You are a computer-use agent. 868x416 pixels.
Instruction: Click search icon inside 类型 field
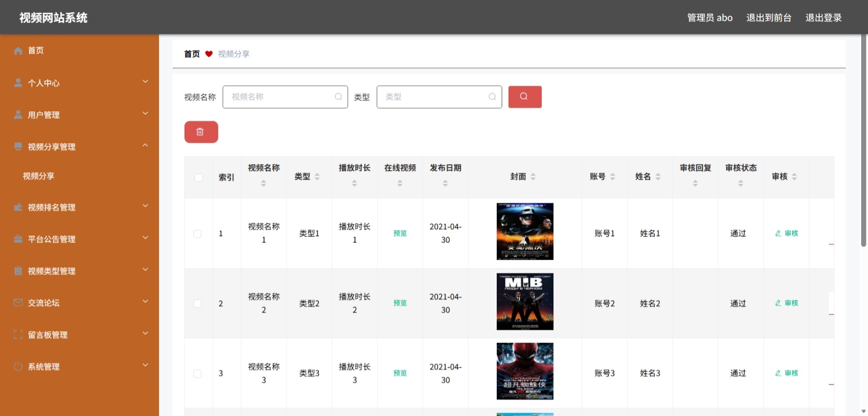click(492, 97)
